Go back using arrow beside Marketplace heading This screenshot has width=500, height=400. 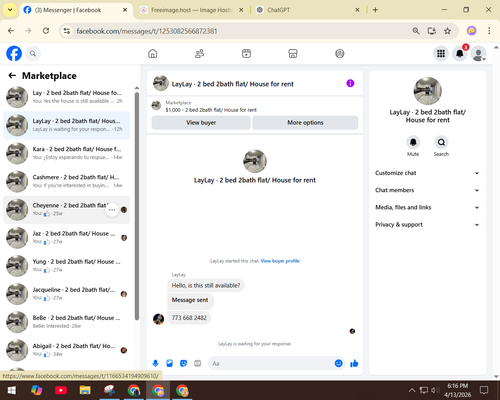pyautogui.click(x=12, y=76)
